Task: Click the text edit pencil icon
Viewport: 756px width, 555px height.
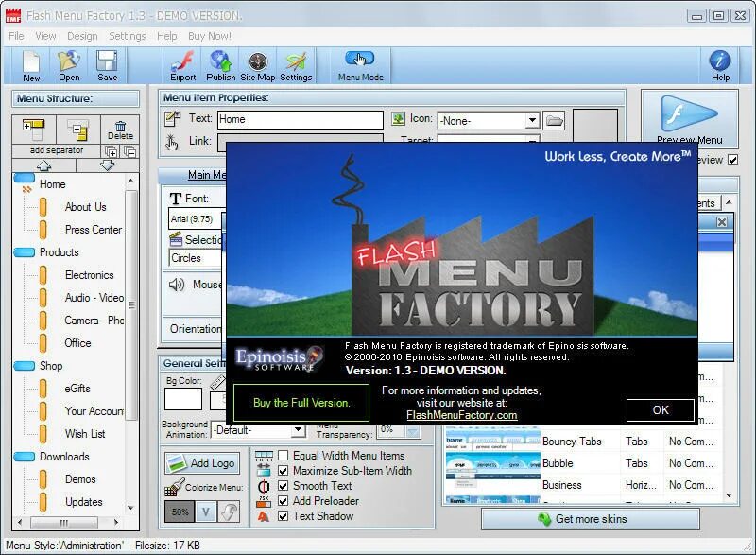Action: click(172, 118)
